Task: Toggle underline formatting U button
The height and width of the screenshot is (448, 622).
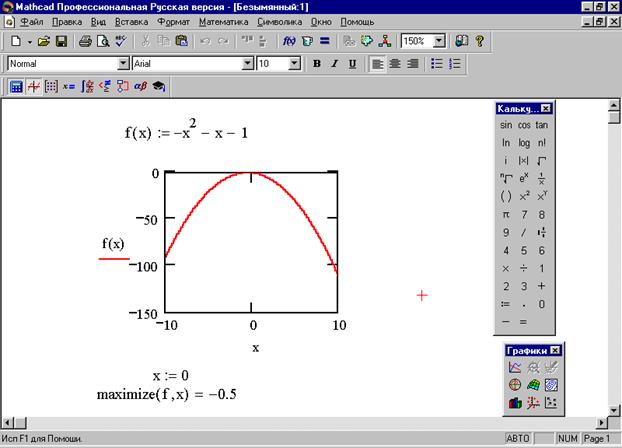Action: point(352,63)
